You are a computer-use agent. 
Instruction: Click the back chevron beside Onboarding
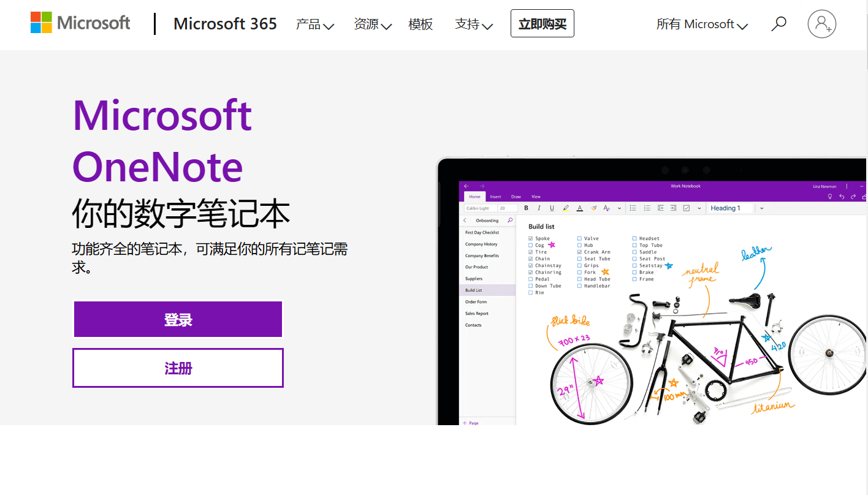coord(465,221)
